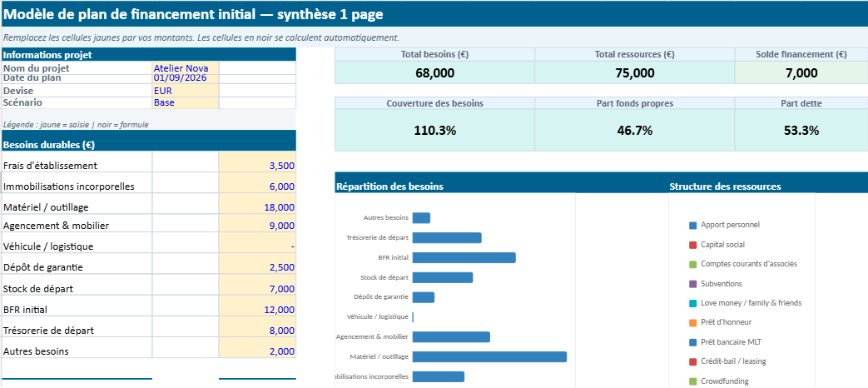Select the red Capital social legend swatch

(x=692, y=245)
